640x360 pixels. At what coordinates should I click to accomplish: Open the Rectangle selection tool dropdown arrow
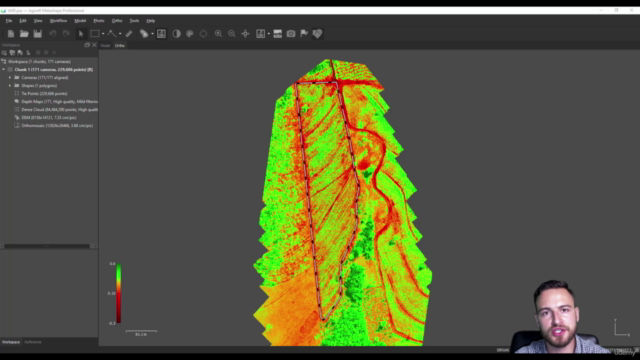coord(103,34)
